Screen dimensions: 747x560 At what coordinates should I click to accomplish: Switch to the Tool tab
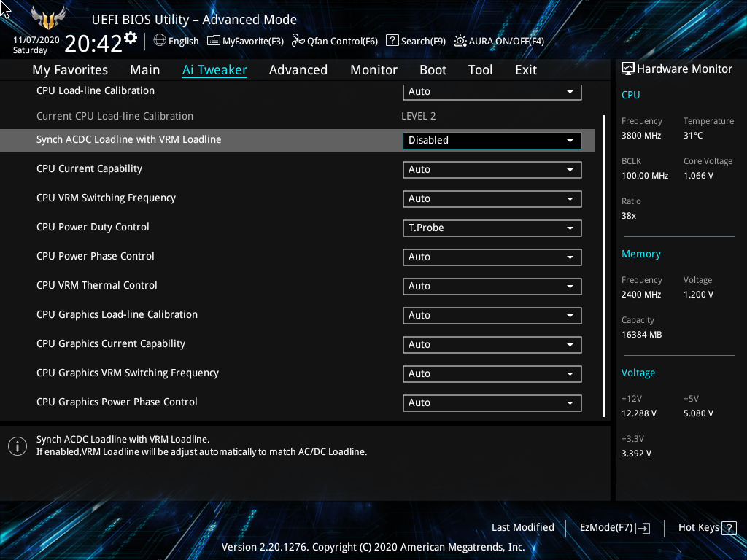480,70
